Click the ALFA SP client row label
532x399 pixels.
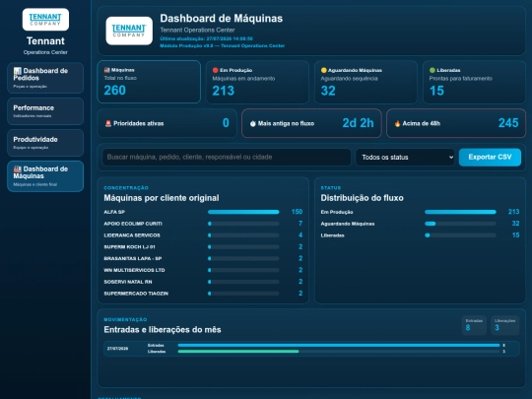114,212
